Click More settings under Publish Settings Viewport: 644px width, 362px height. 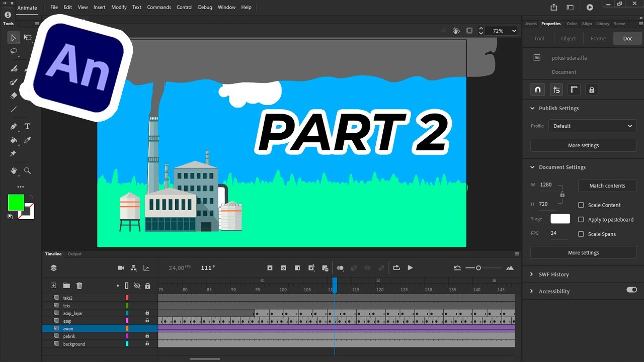pyautogui.click(x=584, y=145)
